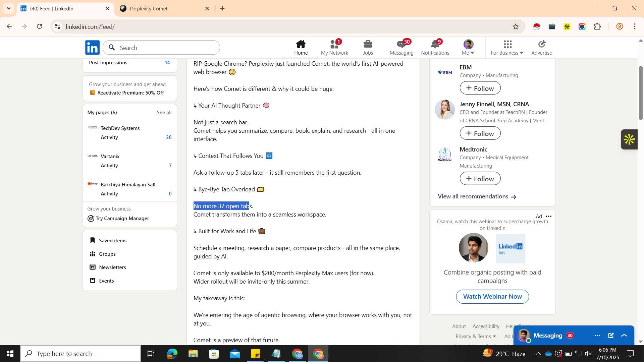The image size is (644, 362).
Task: Click See all pages link
Action: [x=164, y=113]
